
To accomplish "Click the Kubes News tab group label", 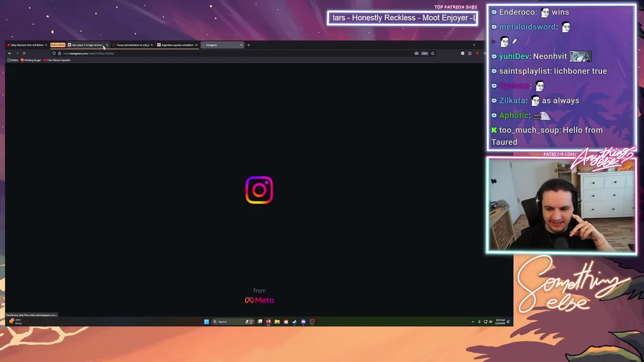I will pyautogui.click(x=58, y=45).
